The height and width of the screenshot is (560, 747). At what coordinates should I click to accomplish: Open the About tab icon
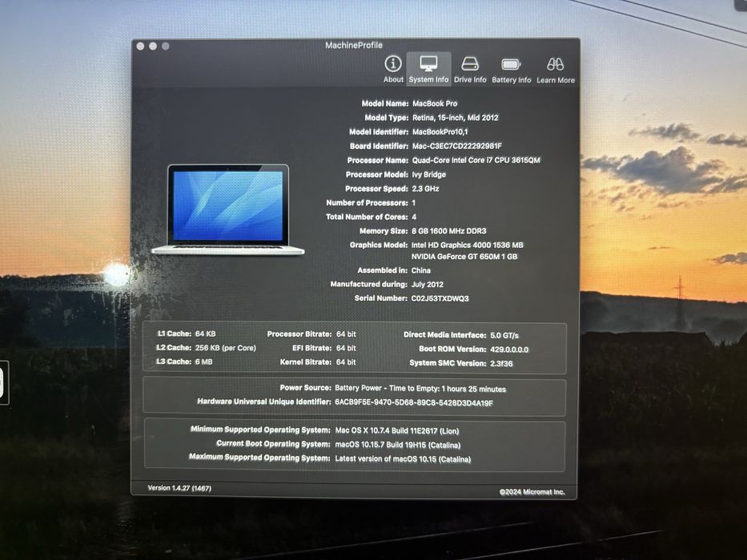click(393, 64)
